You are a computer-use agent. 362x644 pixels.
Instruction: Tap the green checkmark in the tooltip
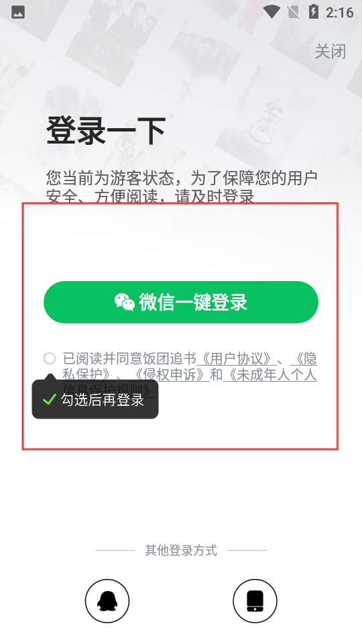(49, 399)
